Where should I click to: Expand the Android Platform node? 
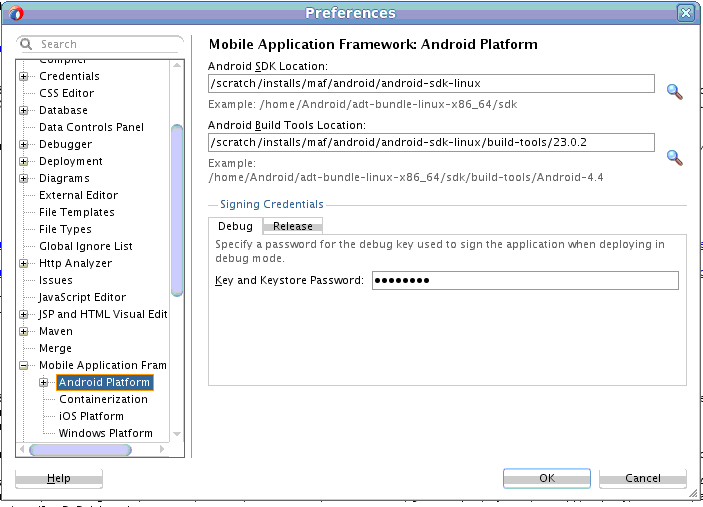pyautogui.click(x=43, y=383)
